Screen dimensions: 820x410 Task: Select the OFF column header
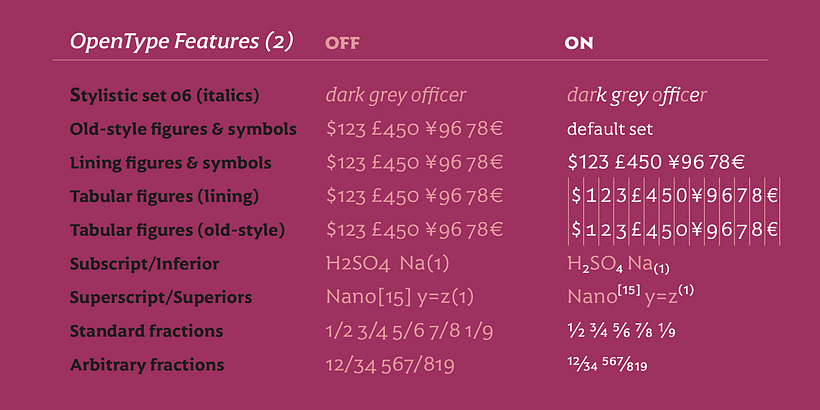click(x=342, y=43)
